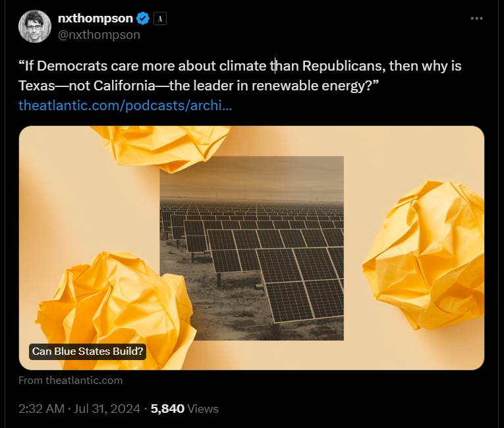504x428 pixels.
Task: Open the bold nxthompson display name
Action: click(95, 18)
